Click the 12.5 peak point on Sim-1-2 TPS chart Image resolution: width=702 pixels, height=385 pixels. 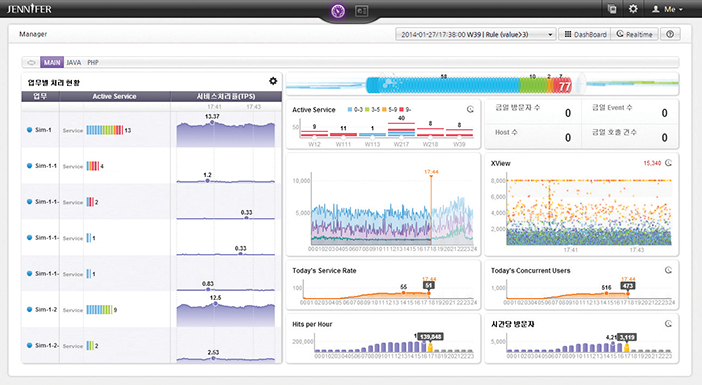[215, 304]
